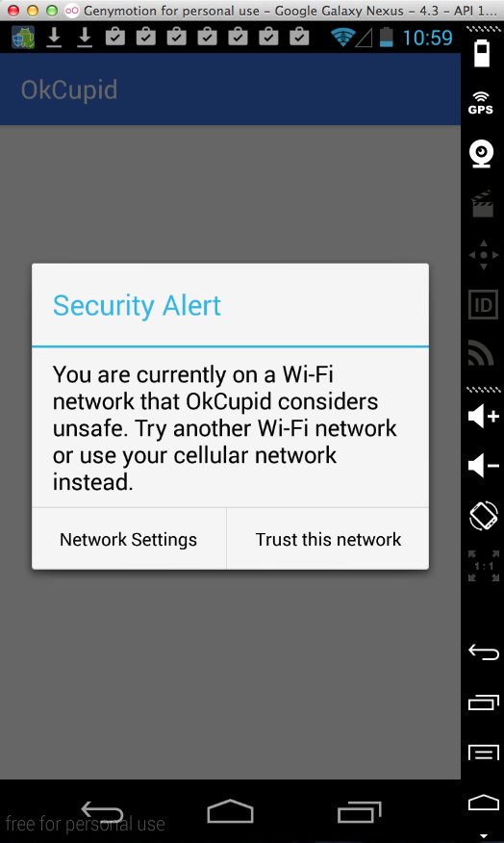Click the sidebar recent apps button
This screenshot has width=504, height=843.
coord(484,702)
